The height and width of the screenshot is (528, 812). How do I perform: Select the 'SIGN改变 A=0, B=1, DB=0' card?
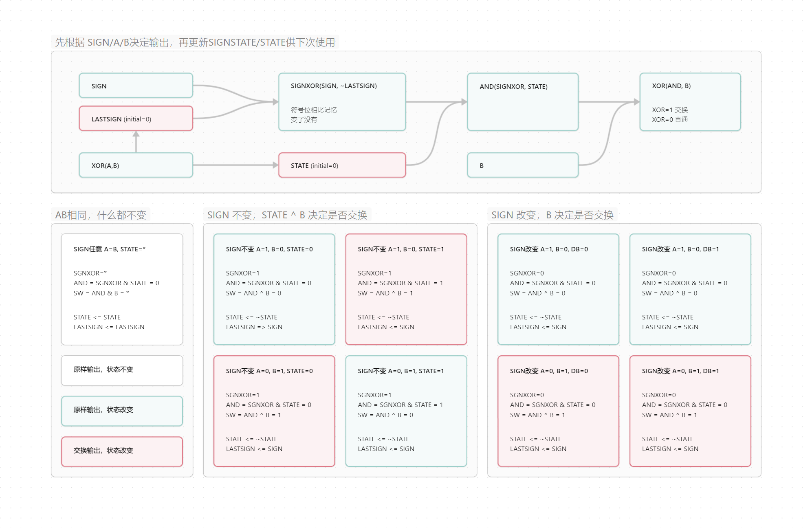click(x=558, y=411)
